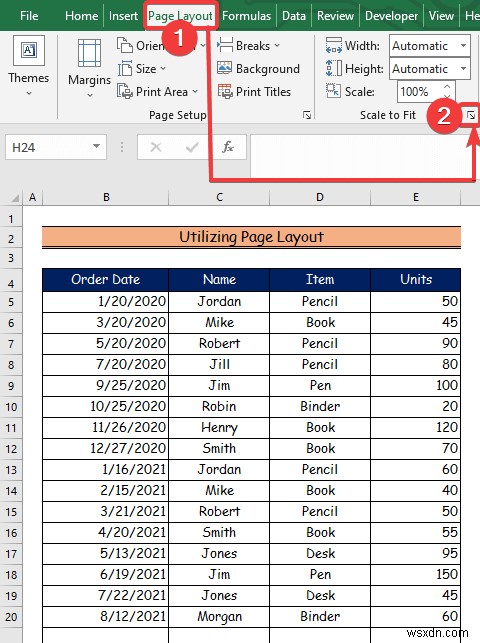This screenshot has width=480, height=643.
Task: Click the Cancel X formula button
Action: tap(156, 147)
